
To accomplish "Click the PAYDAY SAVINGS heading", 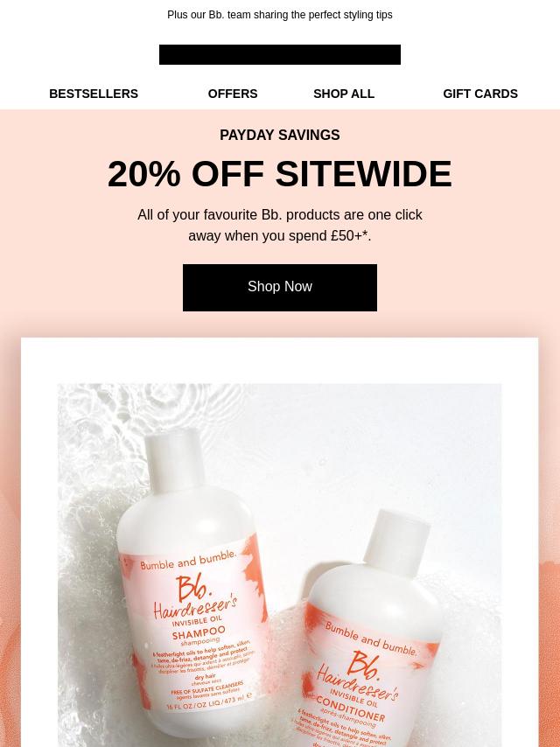I will tap(280, 136).
